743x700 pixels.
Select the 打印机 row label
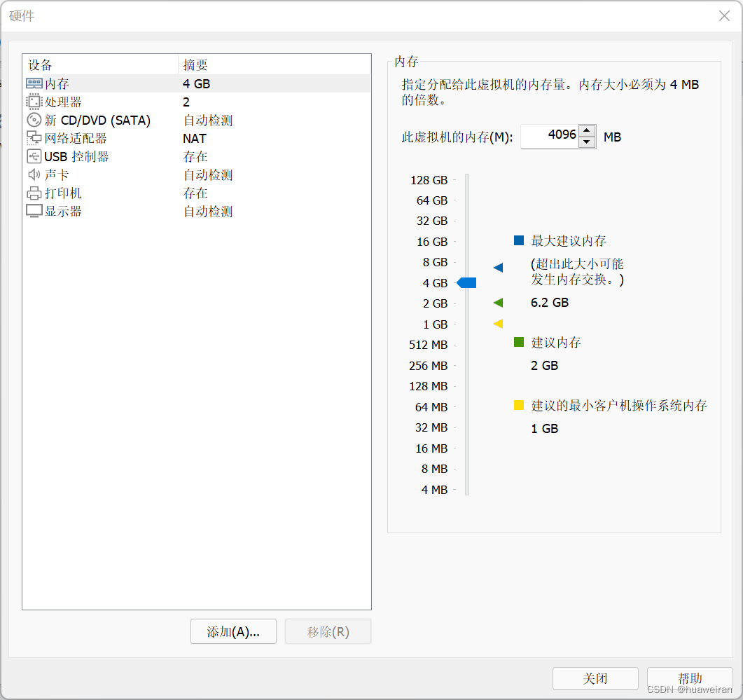coord(63,193)
